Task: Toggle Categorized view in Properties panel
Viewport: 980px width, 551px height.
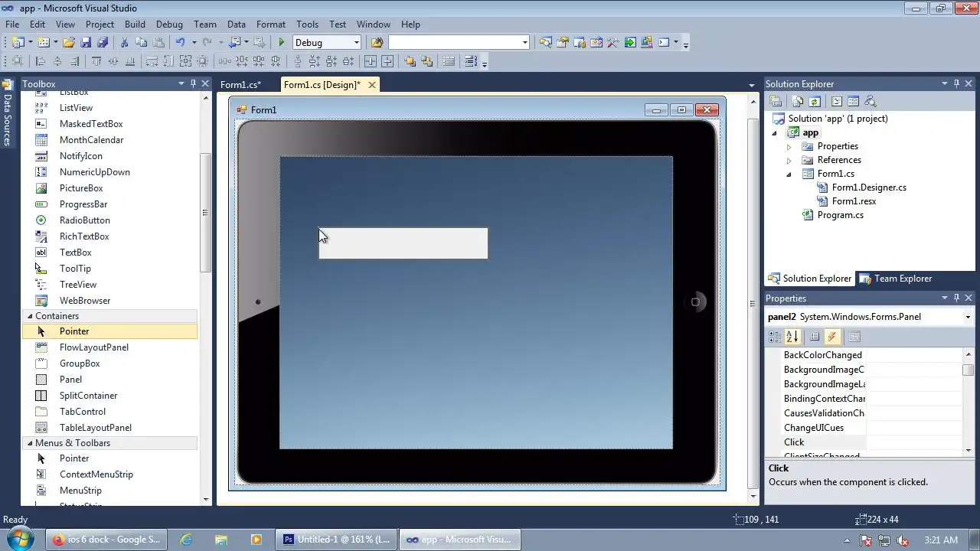Action: (776, 337)
